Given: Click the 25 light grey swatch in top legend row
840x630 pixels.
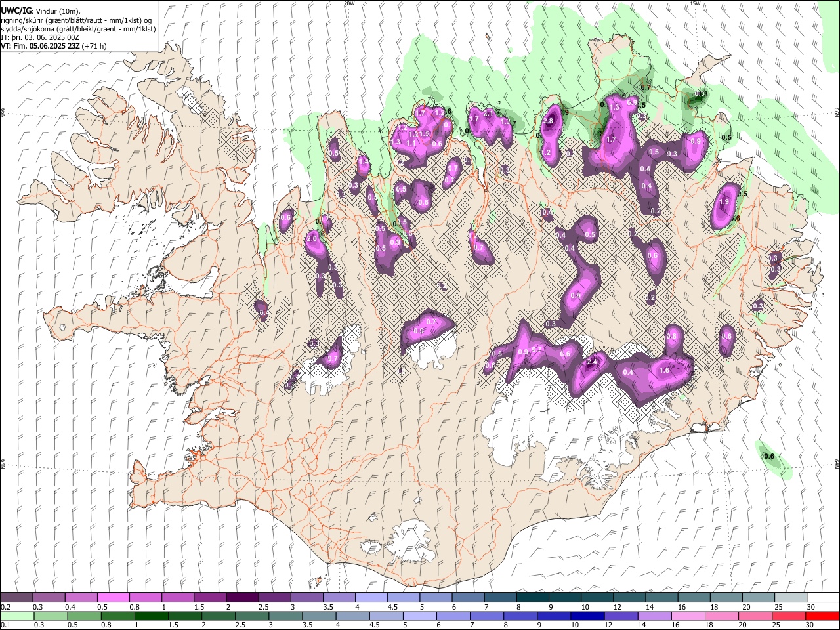Looking at the screenshot, I should (791, 597).
